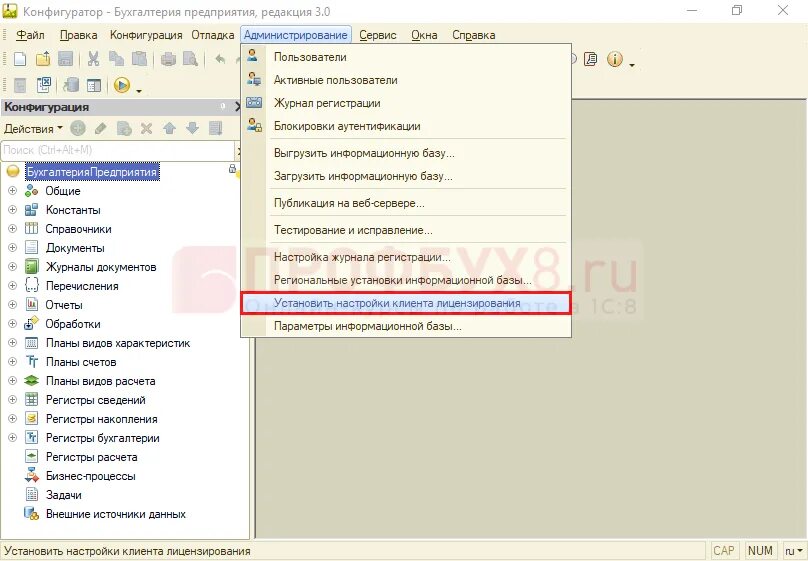Screen dimensions: 808x561
Task: Choose Пользователи from Администрирование menu
Action: pos(406,57)
